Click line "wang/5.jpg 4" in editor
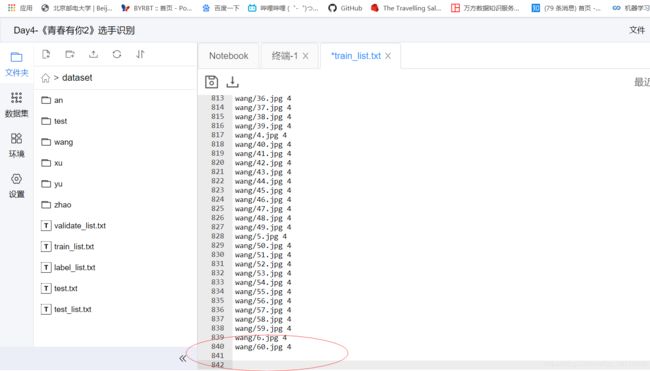650x371 pixels. [261, 237]
